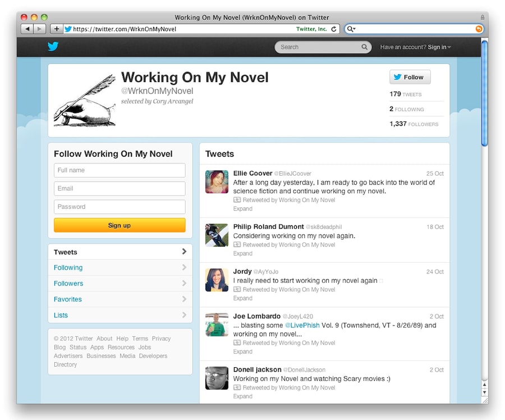The height and width of the screenshot is (420, 505).
Task: Expand Joe Lombardo's tweet
Action: [242, 351]
